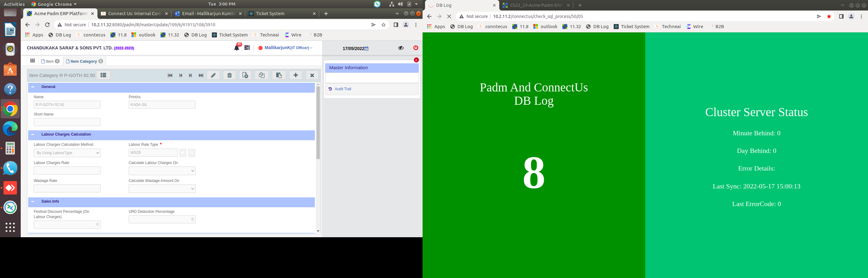Image resolution: width=868 pixels, height=278 pixels.
Task: Click the Labour Rate Type field with WS29
Action: click(153, 153)
